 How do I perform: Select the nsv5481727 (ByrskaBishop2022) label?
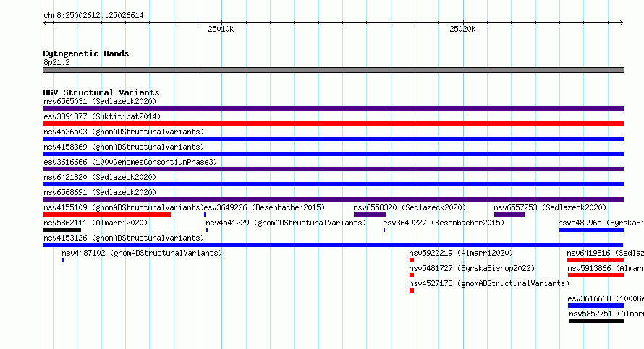[472, 268]
